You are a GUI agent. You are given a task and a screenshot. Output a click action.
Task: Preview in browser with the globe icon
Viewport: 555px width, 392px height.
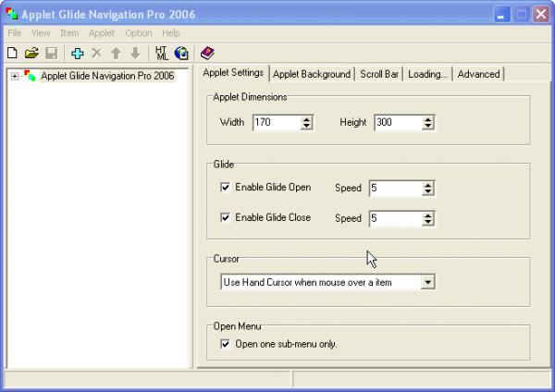(x=181, y=54)
